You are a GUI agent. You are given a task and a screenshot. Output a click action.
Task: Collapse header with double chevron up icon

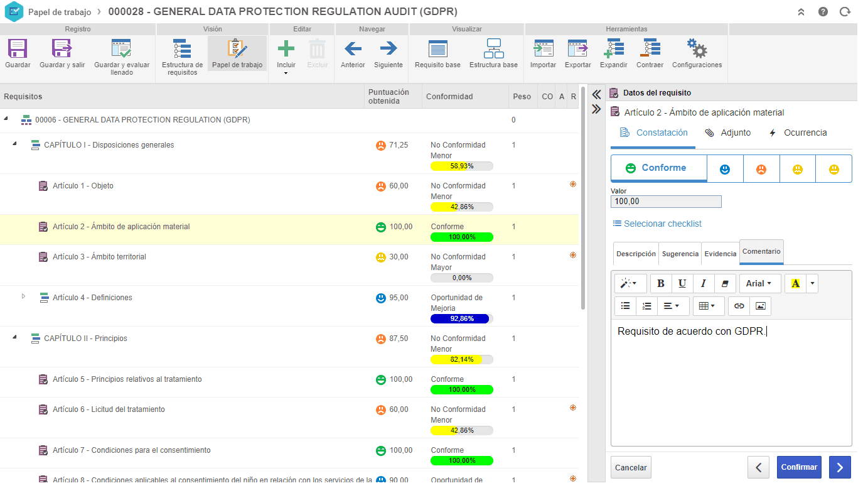point(801,12)
